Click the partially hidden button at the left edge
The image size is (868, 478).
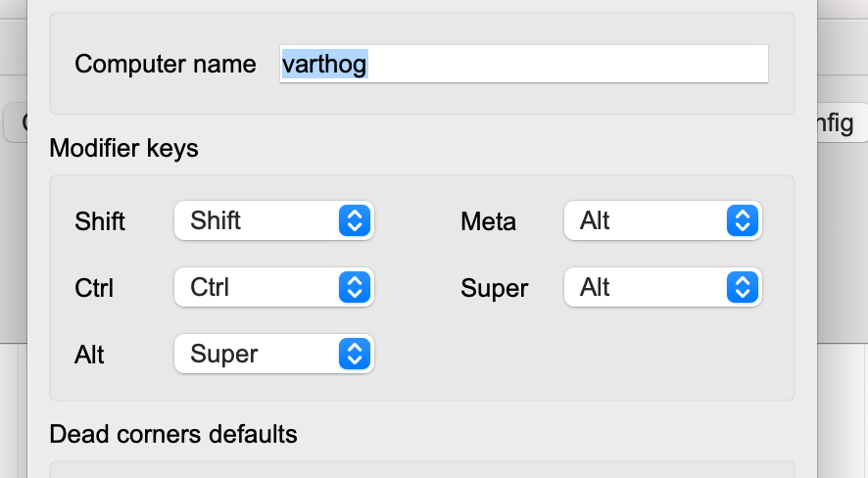click(x=14, y=124)
